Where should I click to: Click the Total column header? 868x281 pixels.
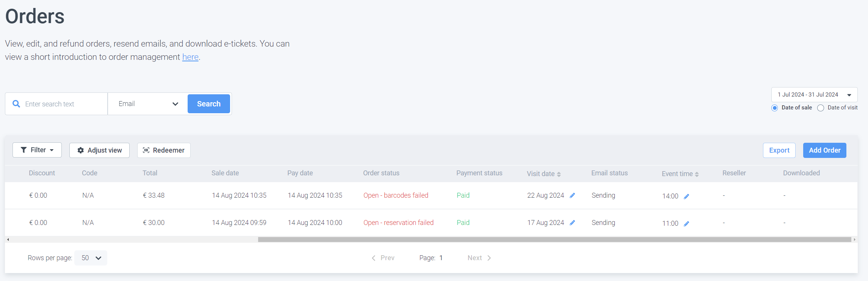pyautogui.click(x=150, y=173)
